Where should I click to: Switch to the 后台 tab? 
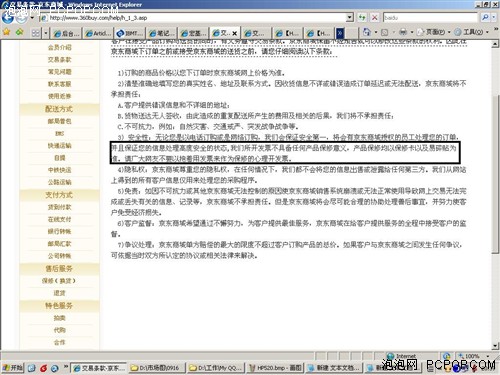coord(66,33)
